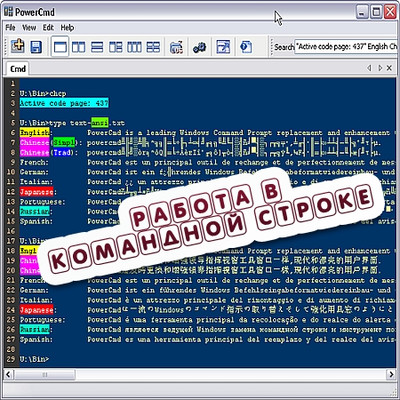Click 'Spanish:' label on line 15
Viewport: 400px width, 400px height.
tap(36, 221)
